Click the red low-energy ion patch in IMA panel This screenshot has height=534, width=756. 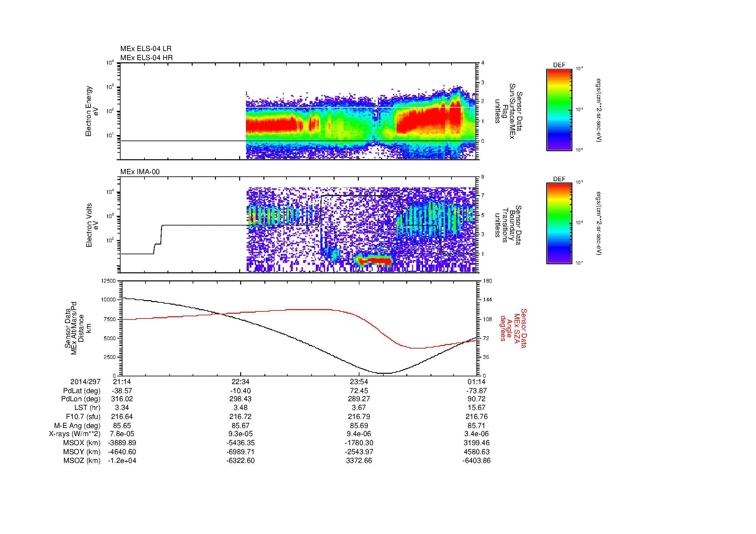click(375, 261)
